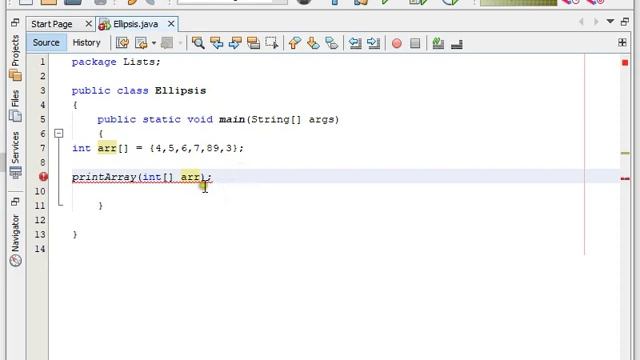Shift the line right
The image size is (640, 360).
coord(373,43)
